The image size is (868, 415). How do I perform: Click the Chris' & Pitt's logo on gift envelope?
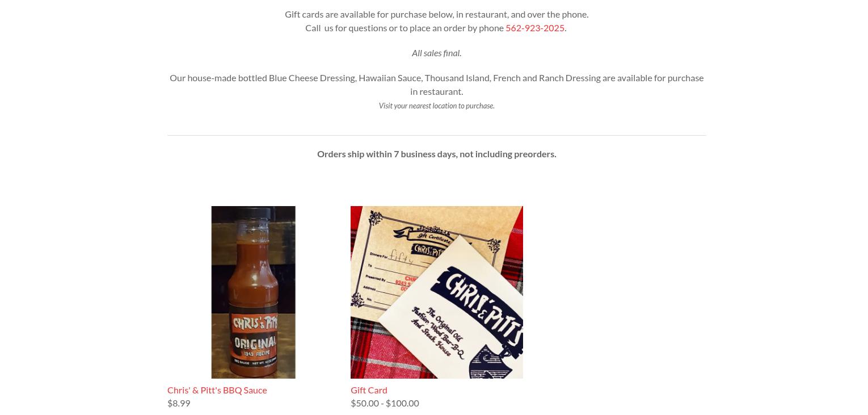coord(482,304)
